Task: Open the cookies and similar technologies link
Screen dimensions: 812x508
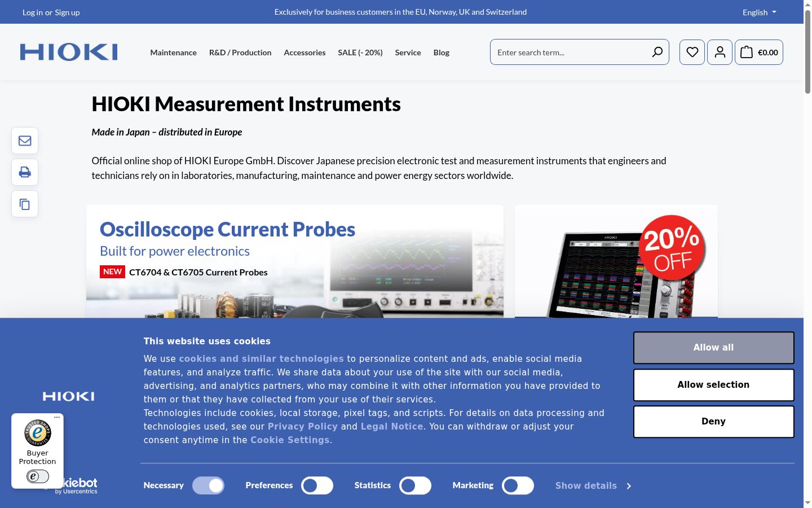Action: pyautogui.click(x=261, y=358)
